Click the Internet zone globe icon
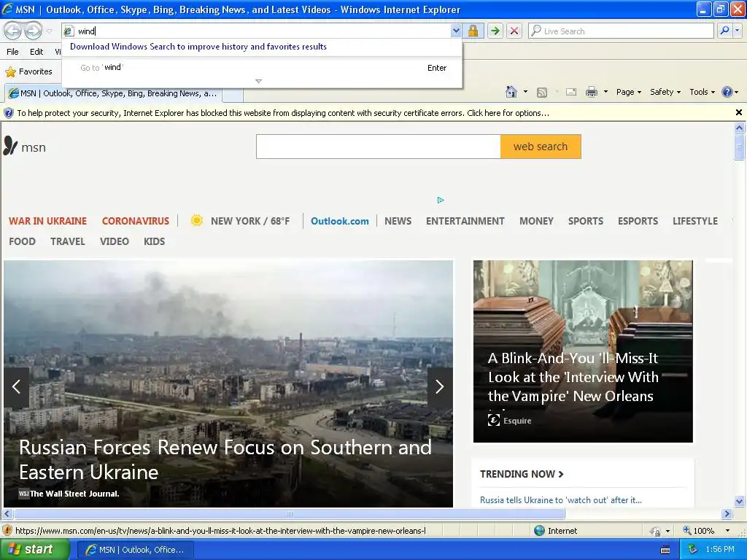Screen dimensions: 747x560 click(539, 531)
